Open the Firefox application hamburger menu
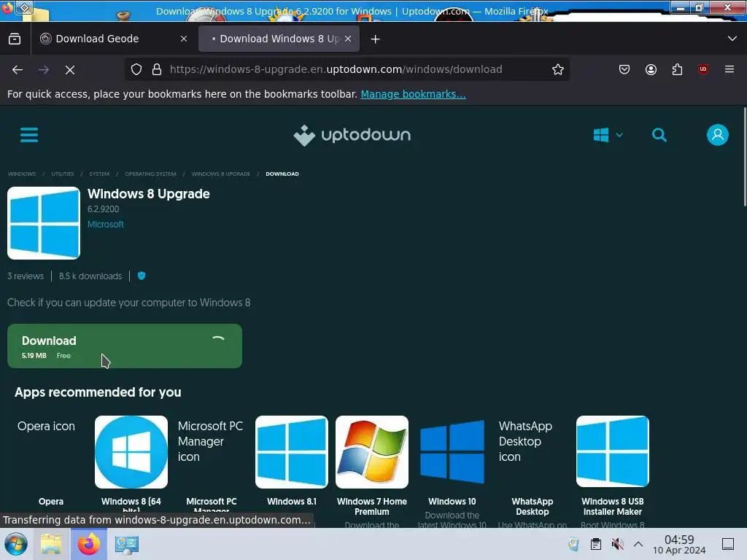747x560 pixels. [x=729, y=69]
